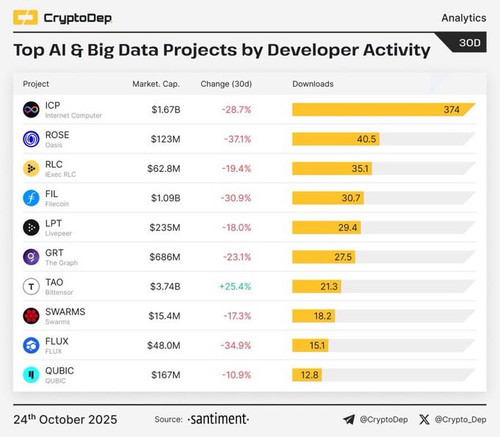Select the Analytics label
The height and width of the screenshot is (437, 500).
(x=464, y=18)
